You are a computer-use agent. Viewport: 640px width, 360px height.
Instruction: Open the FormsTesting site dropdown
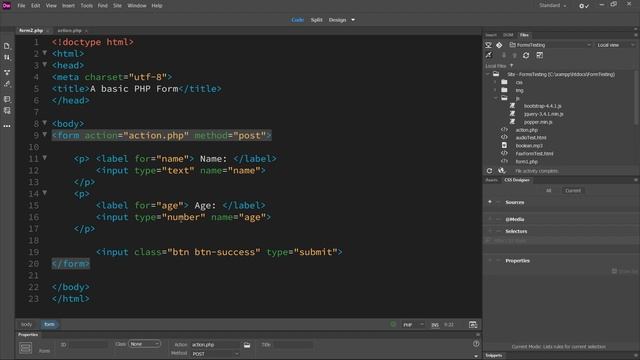(x=550, y=45)
